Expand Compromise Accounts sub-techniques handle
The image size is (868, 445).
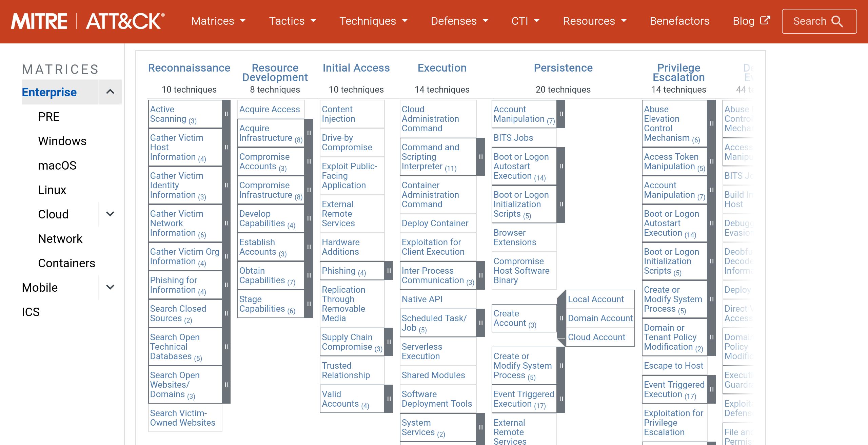pos(309,161)
